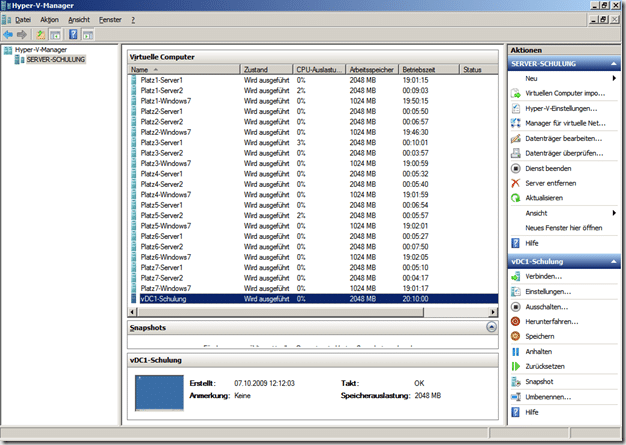Click Server entfernen red X

516,183
